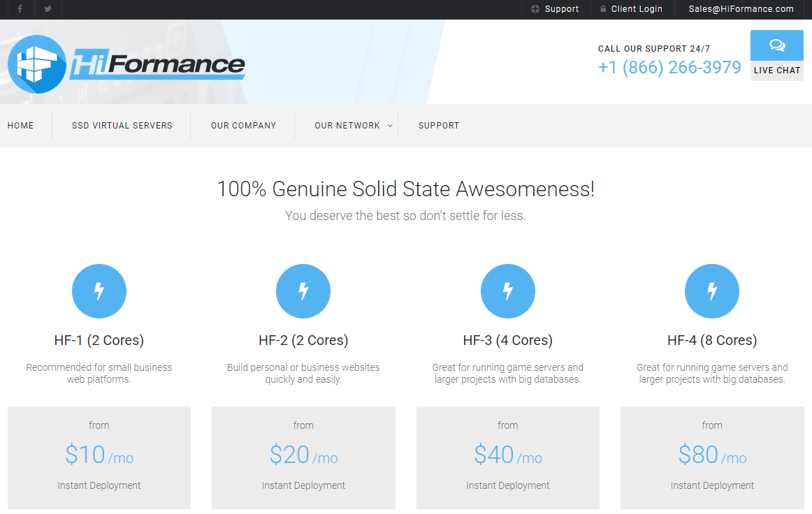Call the +1 (866) 266-3979 support number
This screenshot has height=514, width=812.
coord(669,67)
